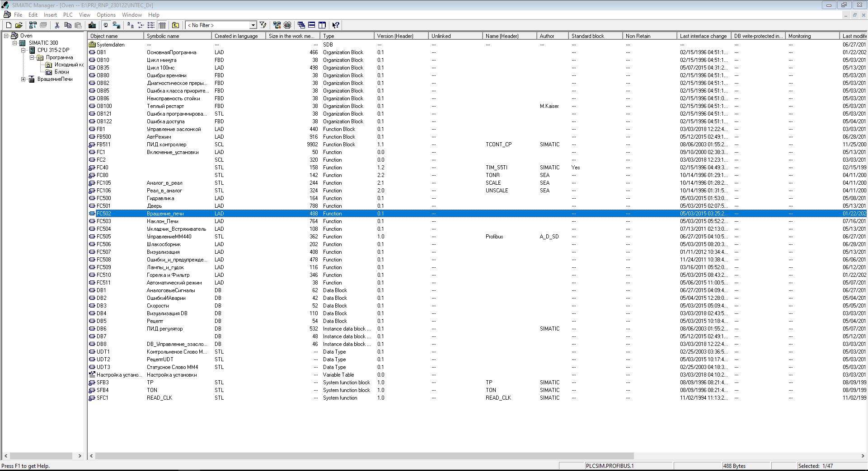Screen dimensions: 868x471
Task: Open the PLC menu
Action: click(x=68, y=15)
